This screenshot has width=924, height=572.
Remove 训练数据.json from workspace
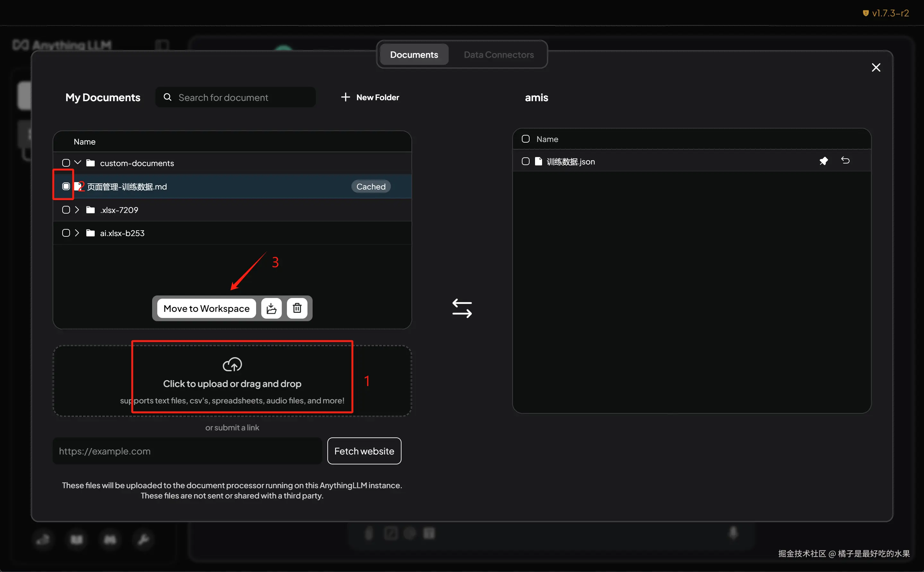coord(845,161)
